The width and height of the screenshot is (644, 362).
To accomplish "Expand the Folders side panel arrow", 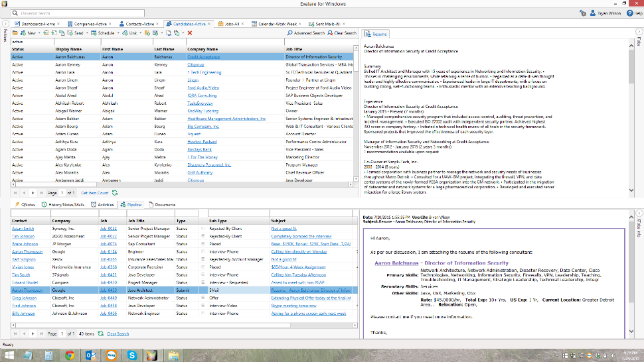I will 5,24.
